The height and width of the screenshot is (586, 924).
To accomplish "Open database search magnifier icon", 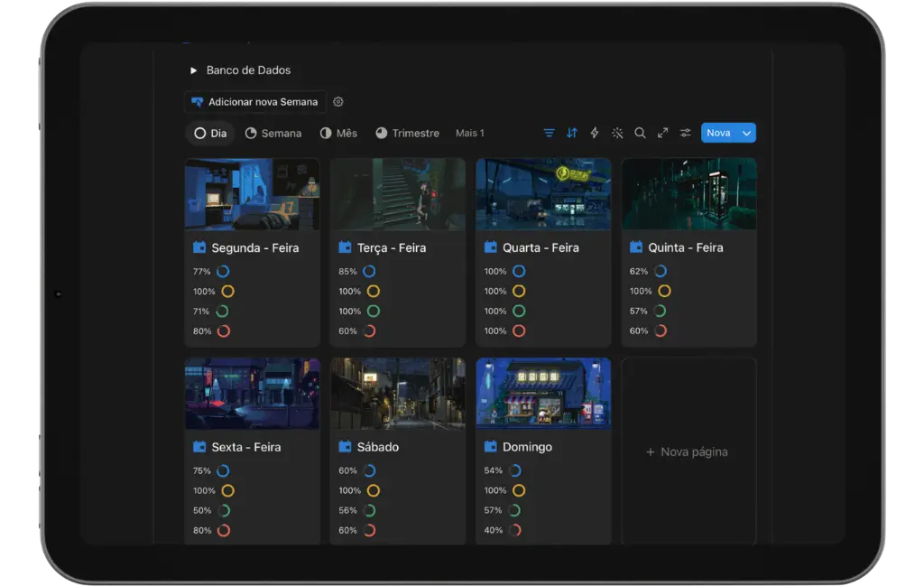I will (x=640, y=134).
